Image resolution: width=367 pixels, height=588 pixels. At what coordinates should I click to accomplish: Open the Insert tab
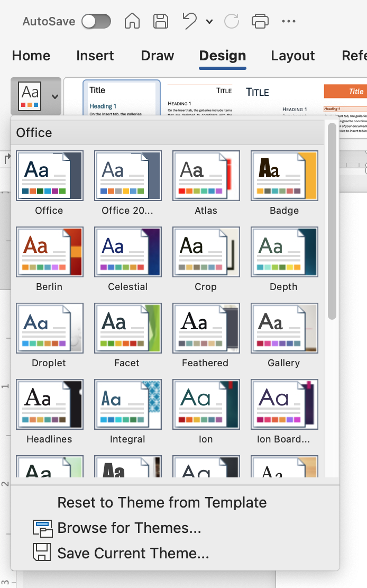[x=95, y=56]
